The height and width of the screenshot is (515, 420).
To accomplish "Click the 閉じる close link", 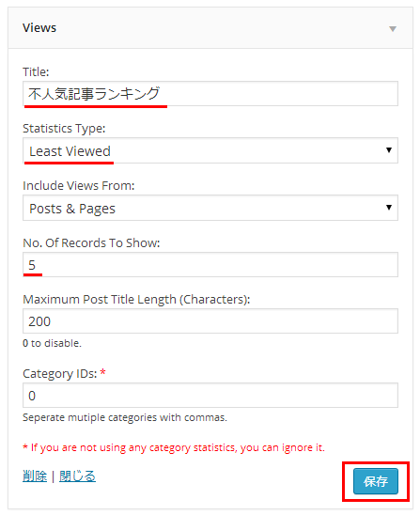I will click(77, 476).
